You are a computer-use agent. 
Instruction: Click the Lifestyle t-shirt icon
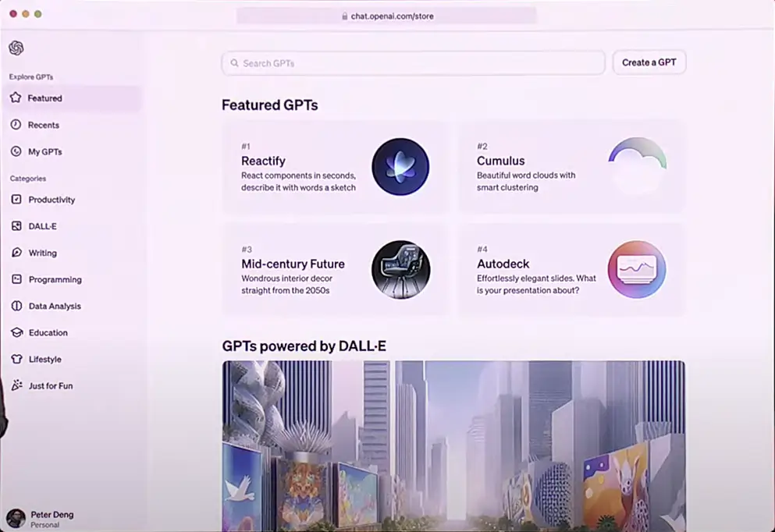16,360
